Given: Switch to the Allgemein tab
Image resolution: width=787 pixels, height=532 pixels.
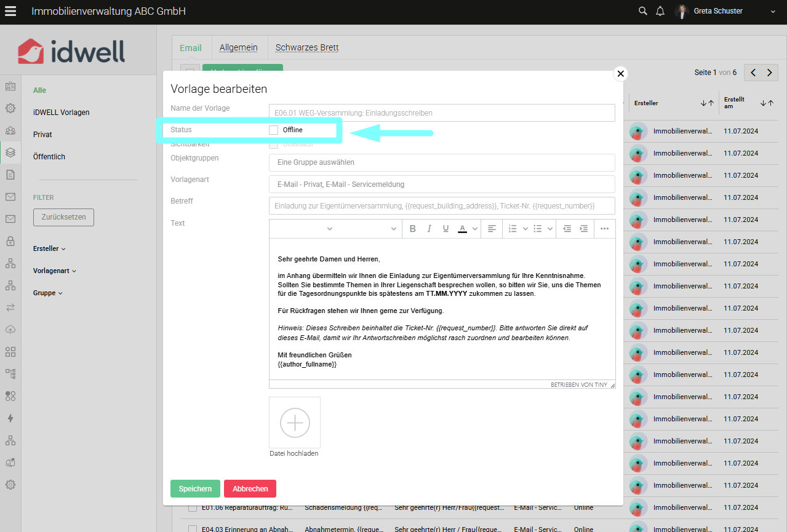Looking at the screenshot, I should (238, 47).
